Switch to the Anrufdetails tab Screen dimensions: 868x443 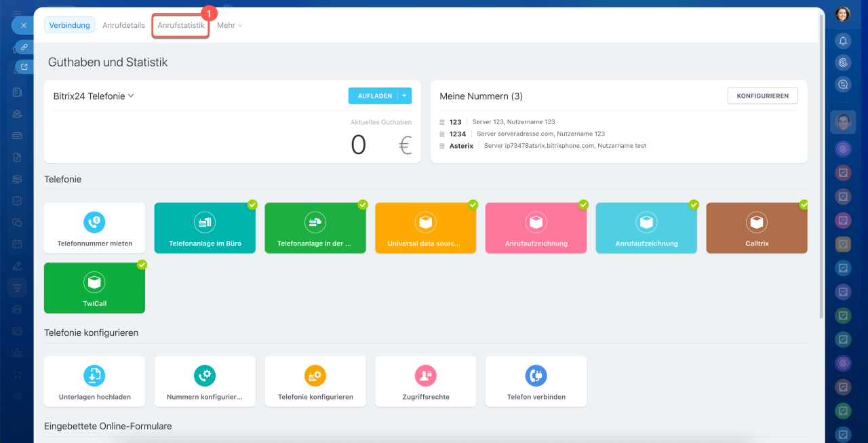pos(123,25)
